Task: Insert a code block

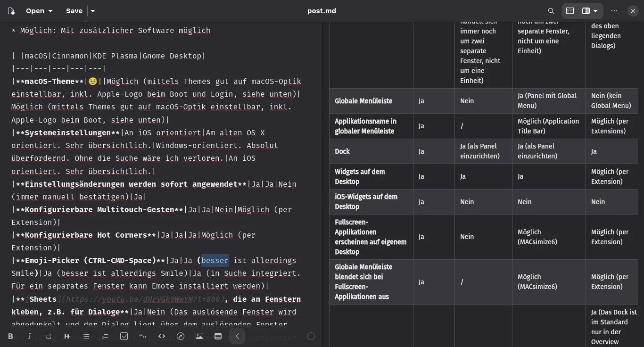Action: click(x=162, y=336)
